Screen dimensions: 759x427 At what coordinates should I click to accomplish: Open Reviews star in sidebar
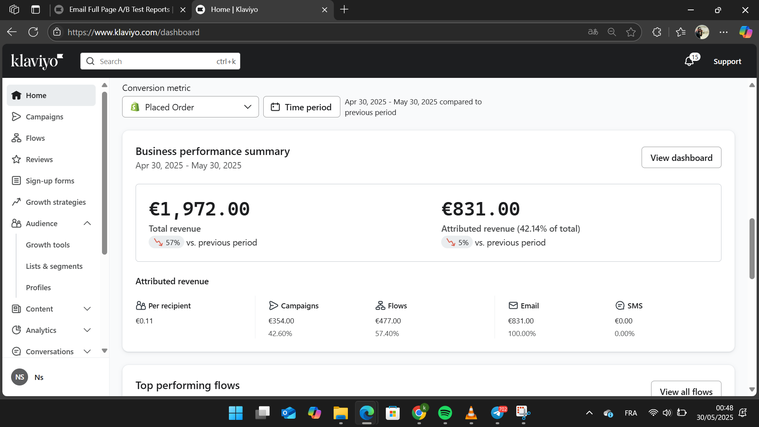(x=39, y=160)
